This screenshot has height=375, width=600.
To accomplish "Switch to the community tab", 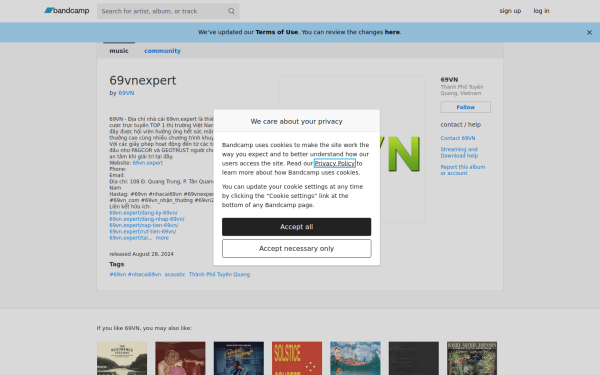I will click(x=162, y=51).
